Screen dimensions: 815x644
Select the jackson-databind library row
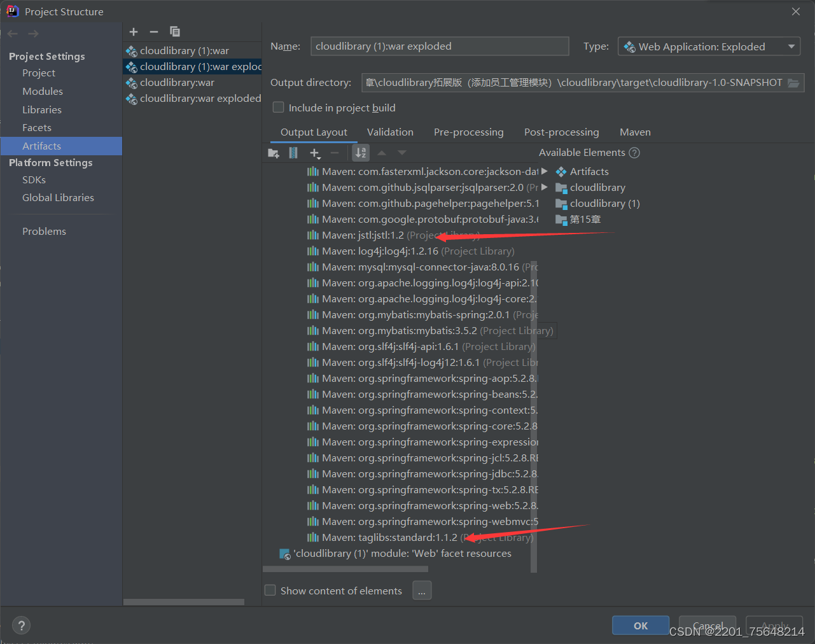pos(422,172)
